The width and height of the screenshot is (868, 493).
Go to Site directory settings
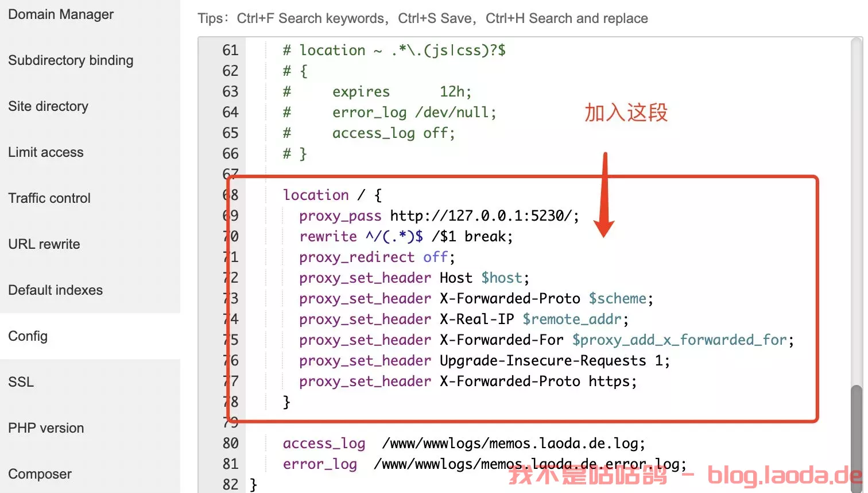coord(48,106)
